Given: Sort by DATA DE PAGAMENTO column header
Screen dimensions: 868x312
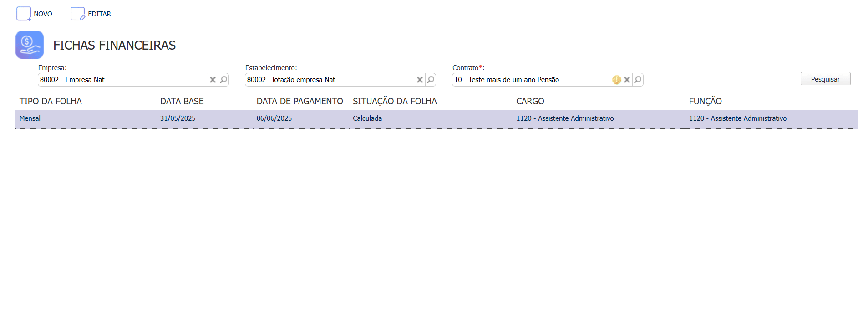Looking at the screenshot, I should point(299,101).
